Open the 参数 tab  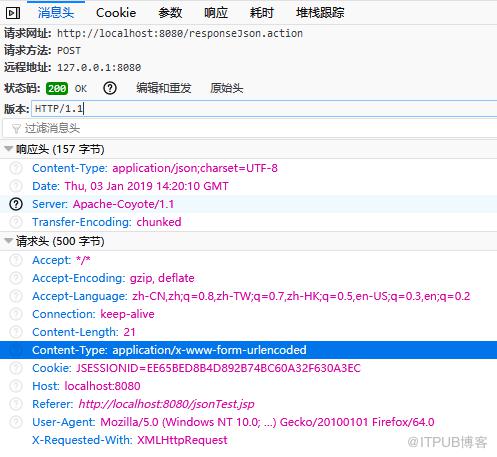pyautogui.click(x=170, y=13)
